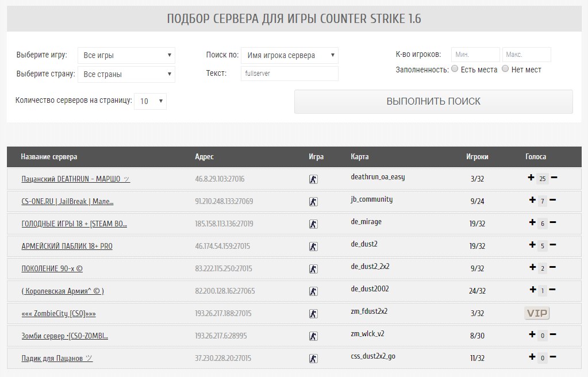Open Зомби сервер CSO-ZOMBI link

point(65,336)
